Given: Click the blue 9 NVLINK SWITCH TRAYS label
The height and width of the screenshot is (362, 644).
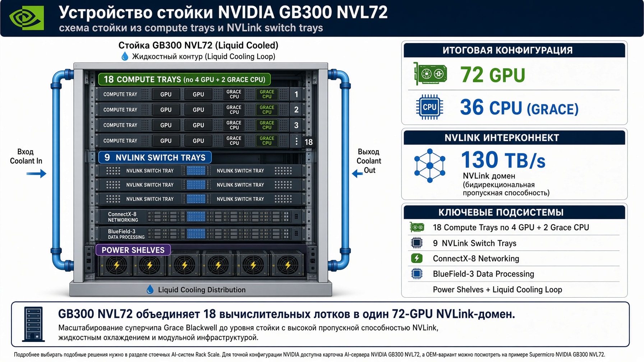Looking at the screenshot, I should tap(155, 157).
